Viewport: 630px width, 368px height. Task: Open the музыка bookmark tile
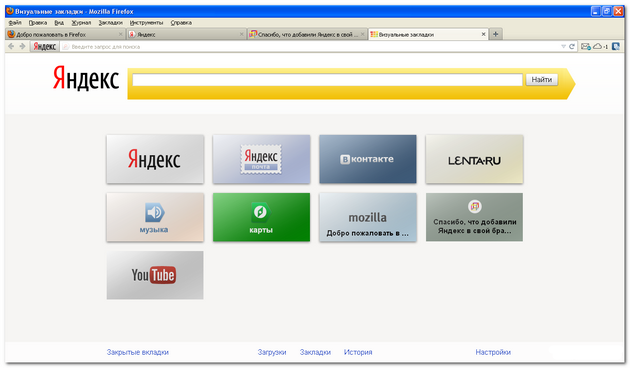pyautogui.click(x=155, y=217)
